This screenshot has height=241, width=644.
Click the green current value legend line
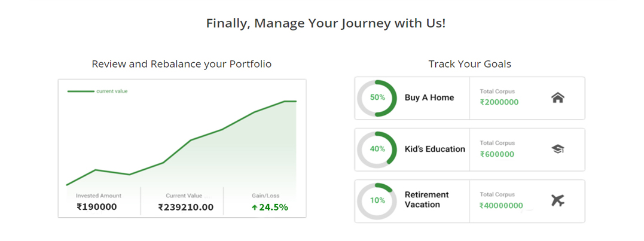tap(81, 91)
